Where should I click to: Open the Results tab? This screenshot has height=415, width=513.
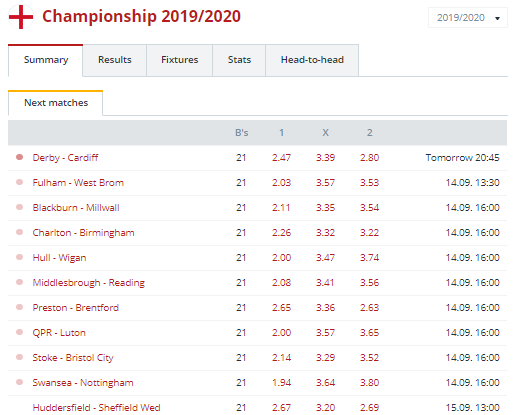tap(115, 60)
